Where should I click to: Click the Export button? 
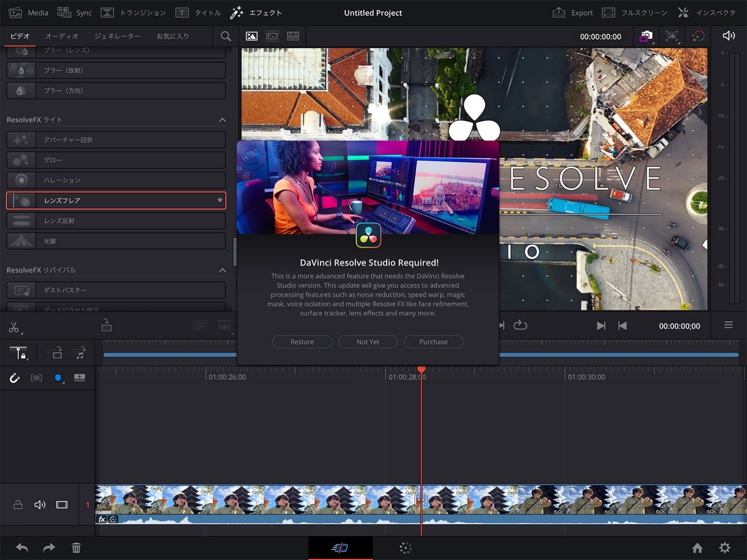pos(573,13)
